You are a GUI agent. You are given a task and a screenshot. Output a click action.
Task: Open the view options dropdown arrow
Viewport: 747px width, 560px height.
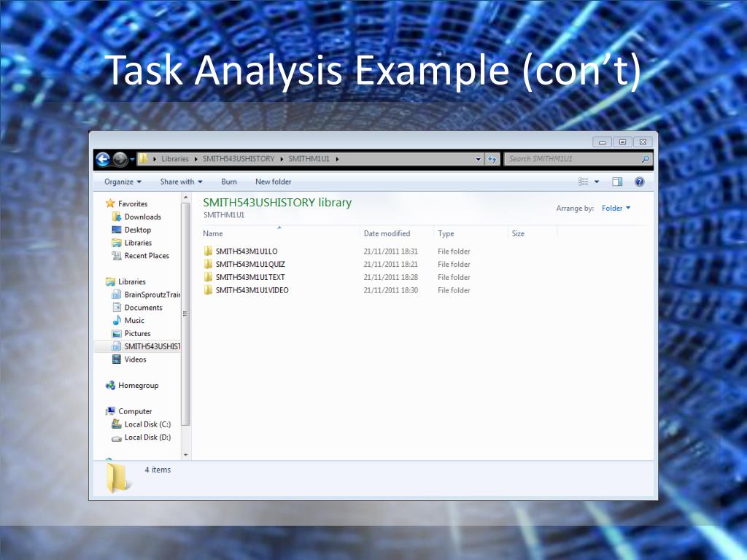(597, 182)
